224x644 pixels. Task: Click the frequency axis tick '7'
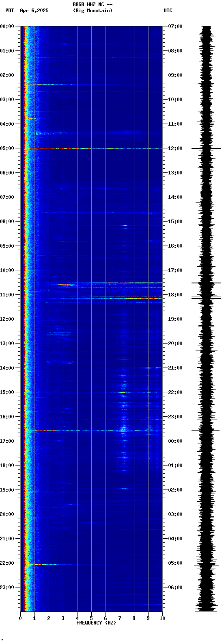[120, 618]
